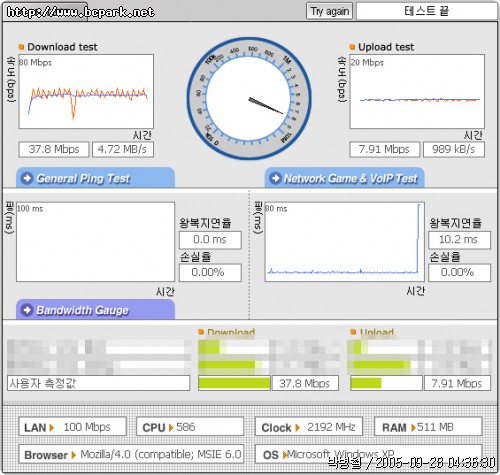Image resolution: width=500 pixels, height=475 pixels.
Task: Click the orange arrow next to Clock
Action: coord(298,428)
